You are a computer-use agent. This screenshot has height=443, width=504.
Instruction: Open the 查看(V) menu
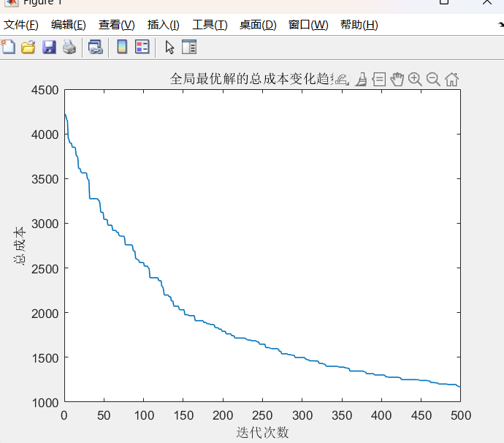[116, 25]
